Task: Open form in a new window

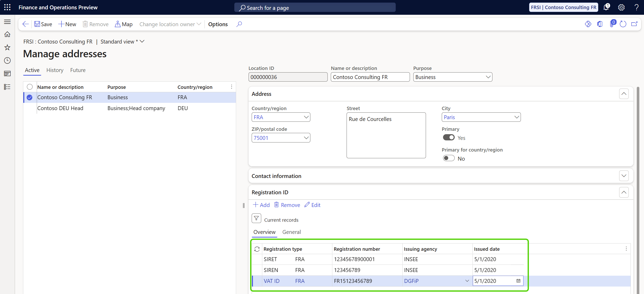Action: tap(634, 24)
